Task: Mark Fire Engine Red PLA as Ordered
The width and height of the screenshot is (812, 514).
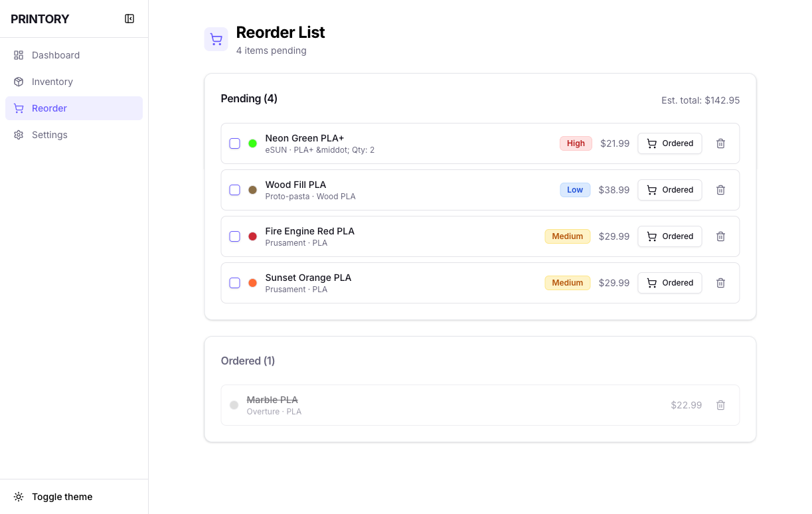Action: [x=669, y=236]
